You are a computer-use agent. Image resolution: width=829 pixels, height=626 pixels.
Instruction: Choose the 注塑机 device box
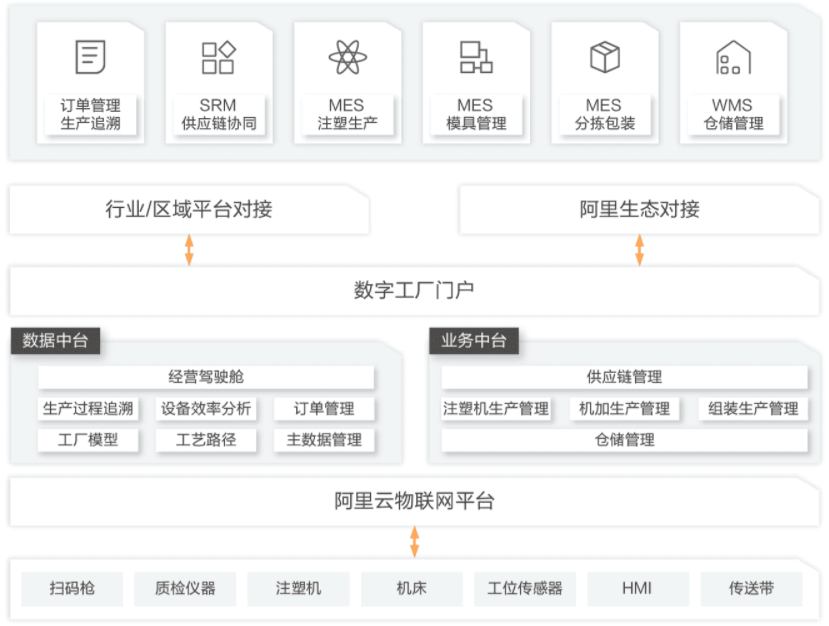pyautogui.click(x=298, y=588)
